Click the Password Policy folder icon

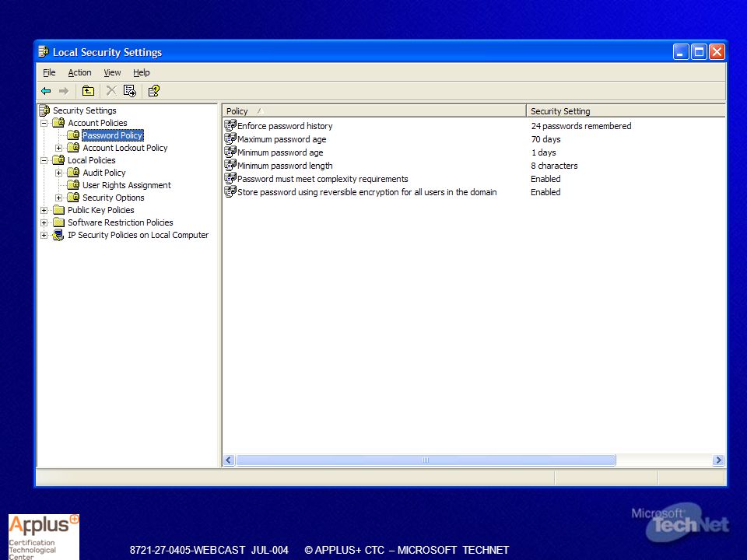click(73, 135)
